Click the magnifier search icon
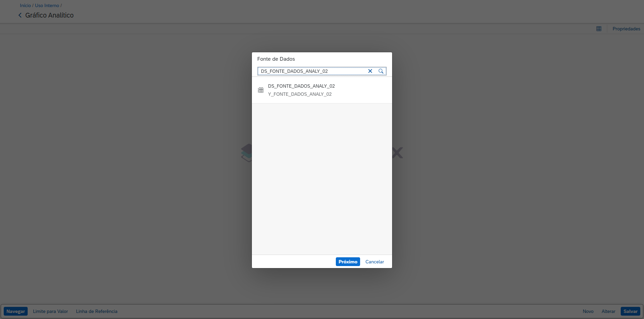Viewport: 644px width, 319px height. coord(381,71)
